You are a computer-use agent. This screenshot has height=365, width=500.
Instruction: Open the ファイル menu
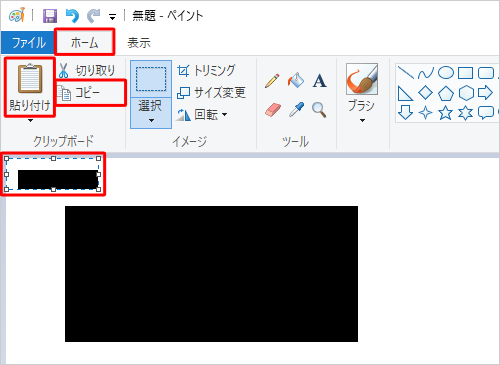(28, 43)
